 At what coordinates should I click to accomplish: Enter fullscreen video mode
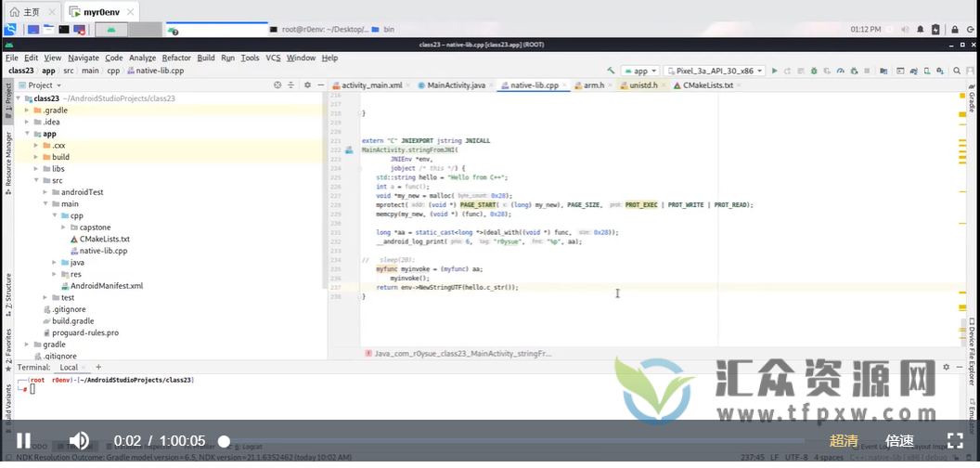point(955,441)
